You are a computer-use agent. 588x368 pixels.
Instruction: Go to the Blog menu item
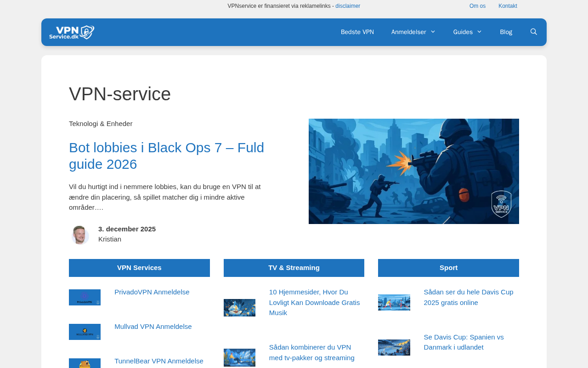[506, 32]
